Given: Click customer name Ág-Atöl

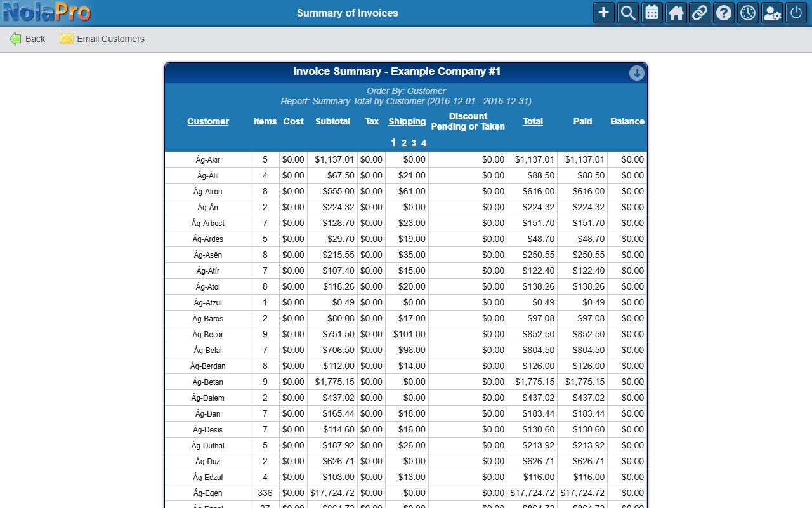Looking at the screenshot, I should (x=208, y=287).
